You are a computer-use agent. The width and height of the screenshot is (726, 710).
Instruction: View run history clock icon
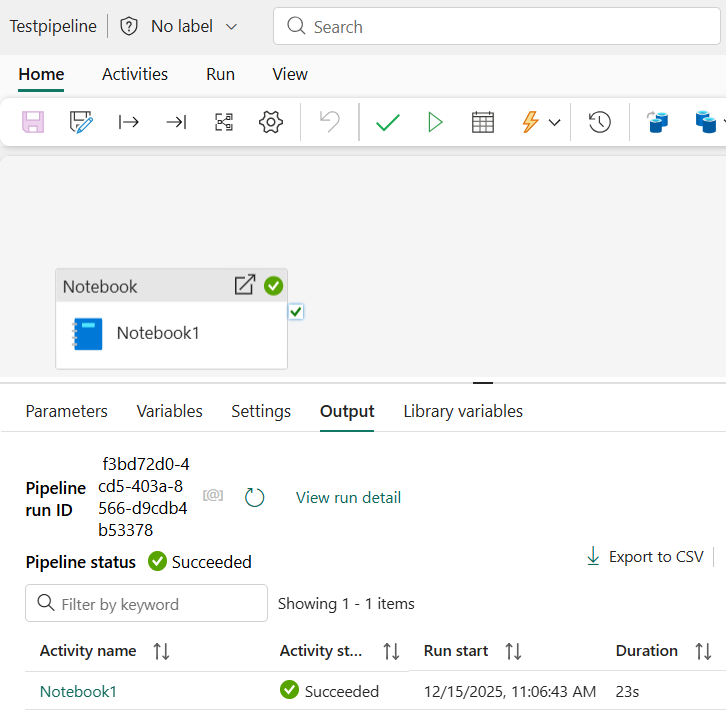pos(599,122)
